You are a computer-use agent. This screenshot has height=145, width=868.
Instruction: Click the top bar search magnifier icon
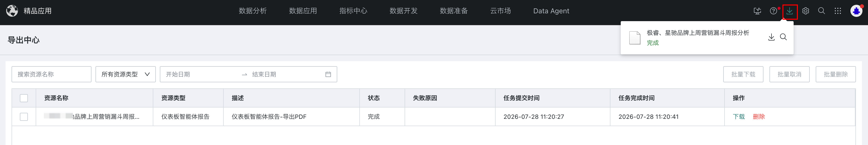click(x=822, y=11)
